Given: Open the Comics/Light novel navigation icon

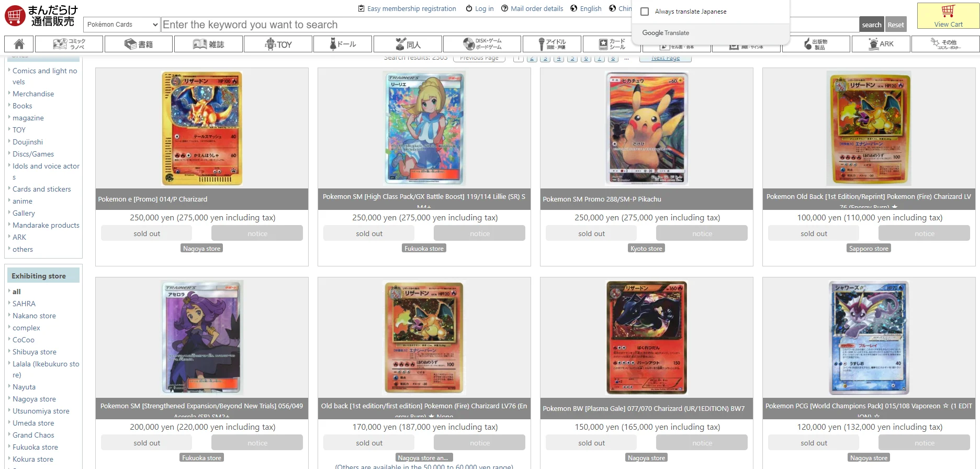Looking at the screenshot, I should pos(69,44).
